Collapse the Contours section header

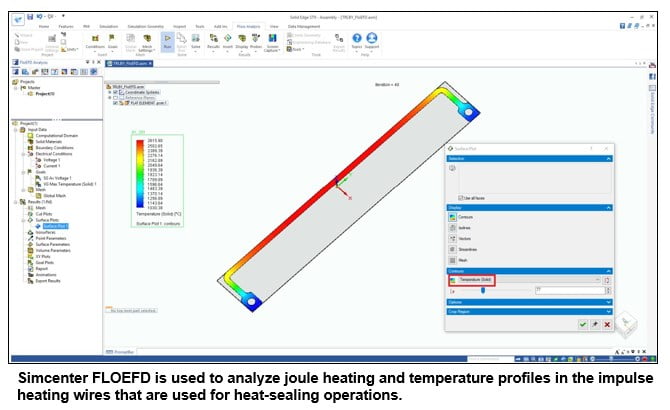[529, 271]
